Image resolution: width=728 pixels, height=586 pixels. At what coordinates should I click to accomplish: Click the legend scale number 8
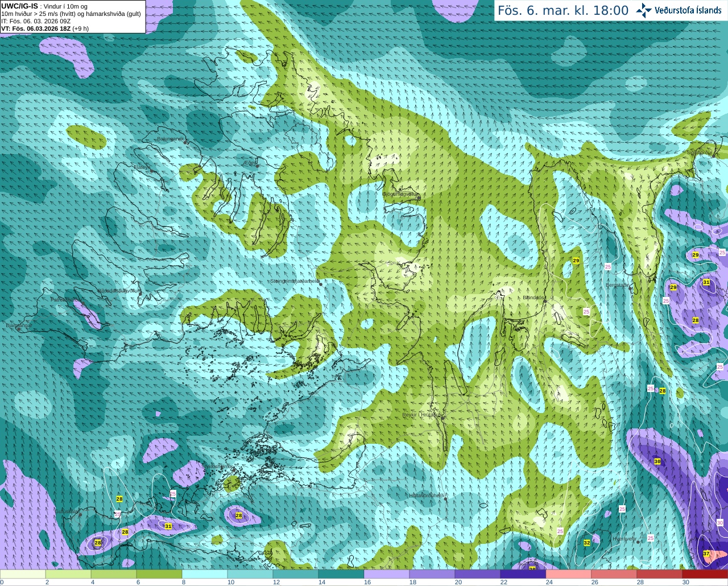[x=183, y=582]
